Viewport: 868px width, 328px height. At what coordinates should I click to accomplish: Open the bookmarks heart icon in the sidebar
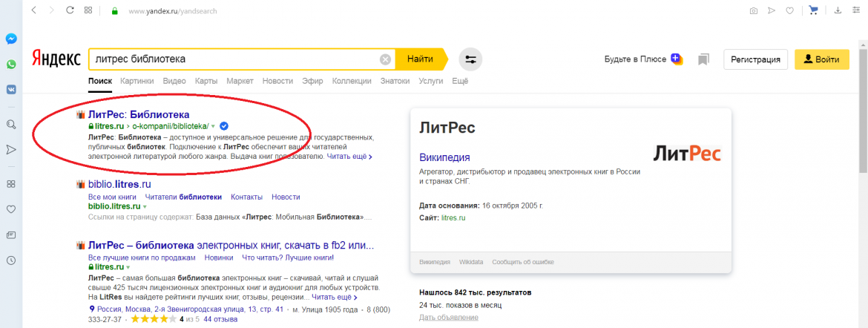[11, 209]
